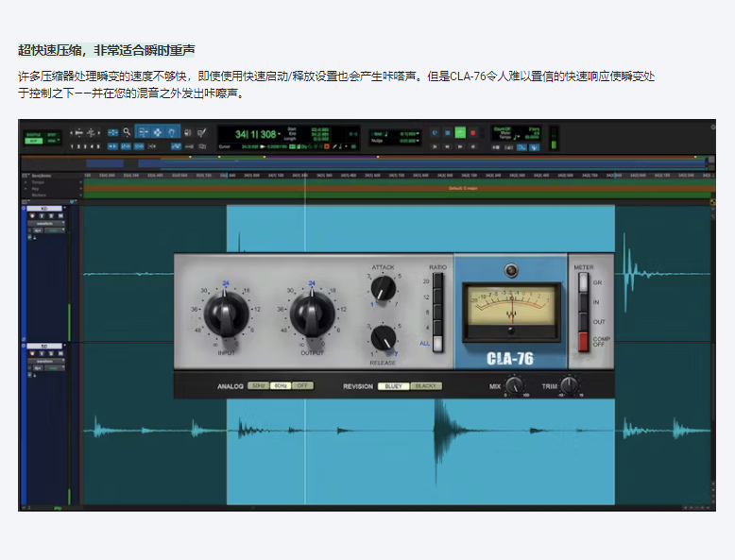This screenshot has width=735, height=560.
Task: Click Go to End transport button
Action: pos(473,146)
